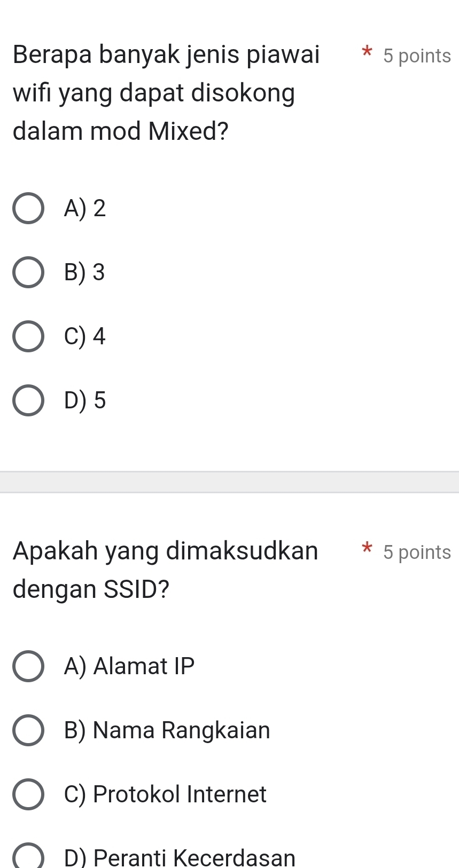This screenshot has height=868, width=459.
Task: Click the red required asterisk on SSID question
Action: (366, 549)
